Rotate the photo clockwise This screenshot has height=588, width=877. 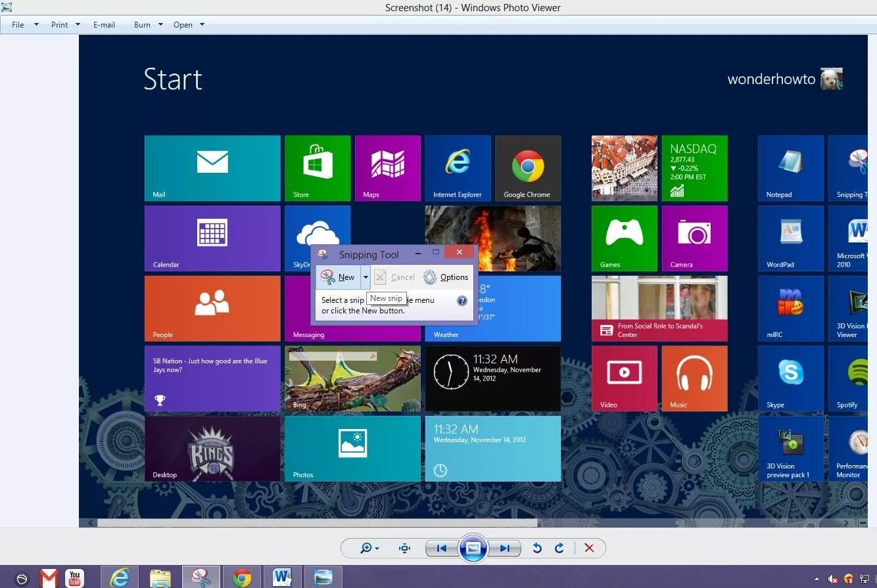coord(559,548)
